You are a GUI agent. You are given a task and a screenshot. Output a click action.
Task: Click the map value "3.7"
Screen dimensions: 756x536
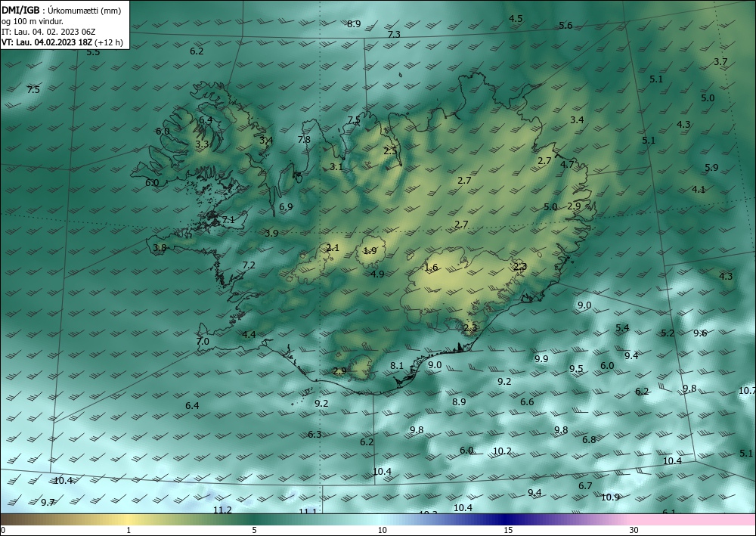point(720,62)
